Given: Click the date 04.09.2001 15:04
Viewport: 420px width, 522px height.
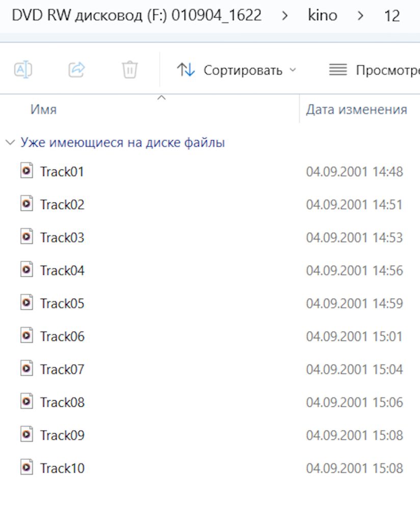Looking at the screenshot, I should pos(354,369).
